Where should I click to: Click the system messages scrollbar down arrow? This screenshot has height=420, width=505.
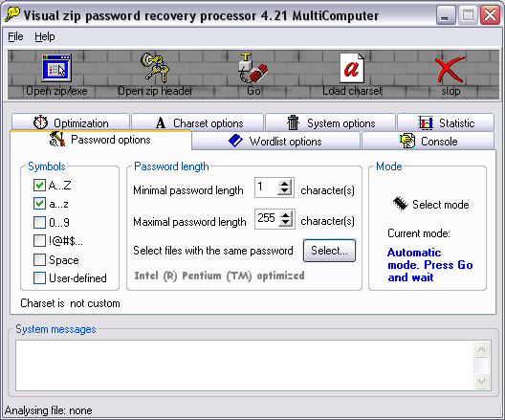point(481,382)
